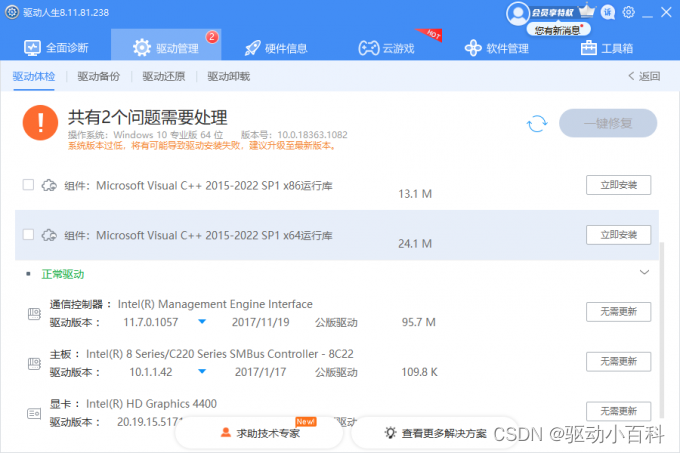The image size is (680, 453).
Task: Collapse the 正常驱动 section chevron
Action: (x=644, y=272)
